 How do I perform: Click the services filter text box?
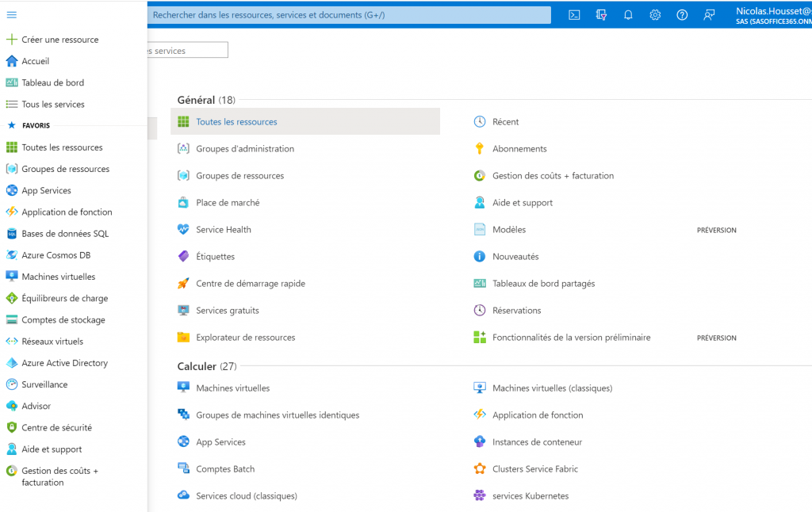187,50
